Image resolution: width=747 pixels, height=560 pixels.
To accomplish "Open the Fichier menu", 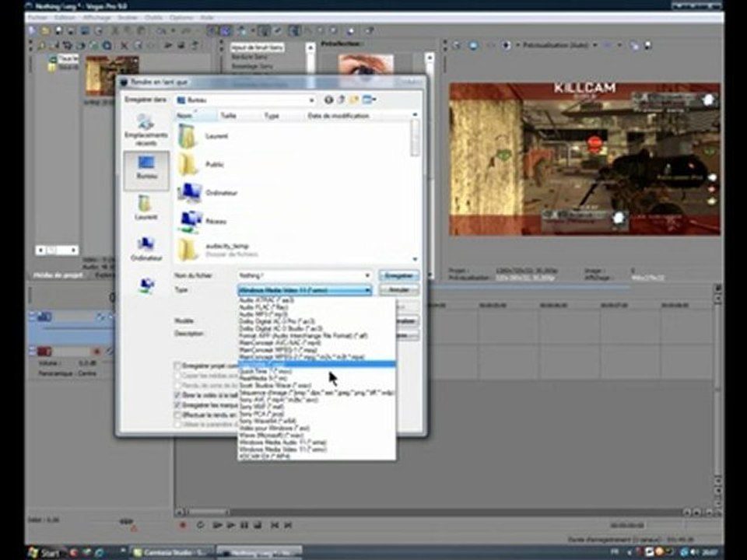I will pyautogui.click(x=37, y=17).
